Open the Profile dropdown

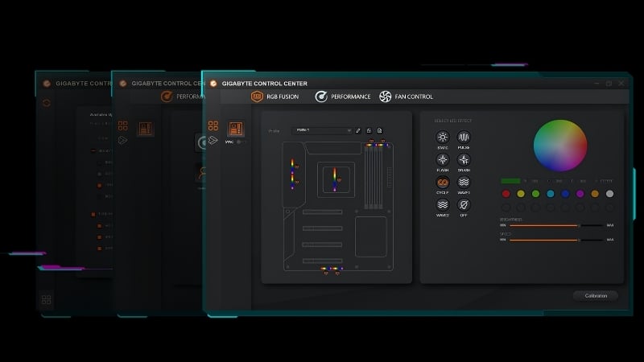click(322, 130)
